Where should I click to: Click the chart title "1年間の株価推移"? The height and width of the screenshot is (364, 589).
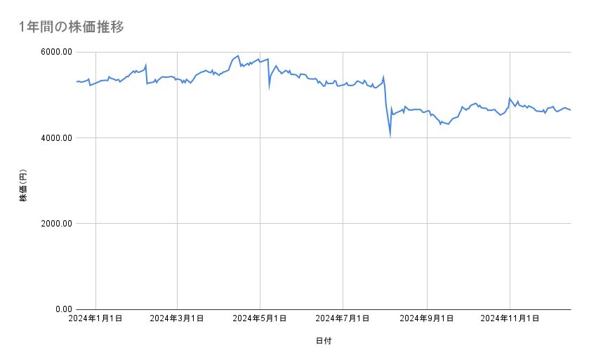(73, 27)
